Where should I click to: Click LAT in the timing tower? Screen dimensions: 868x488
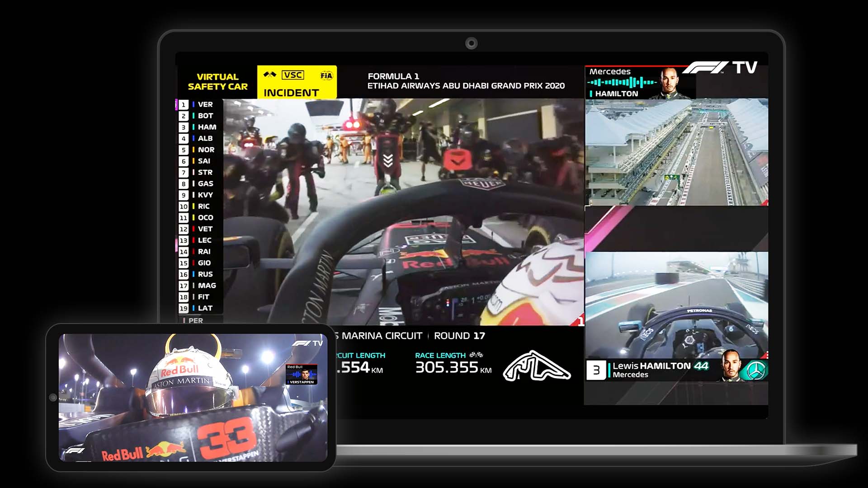pyautogui.click(x=205, y=308)
